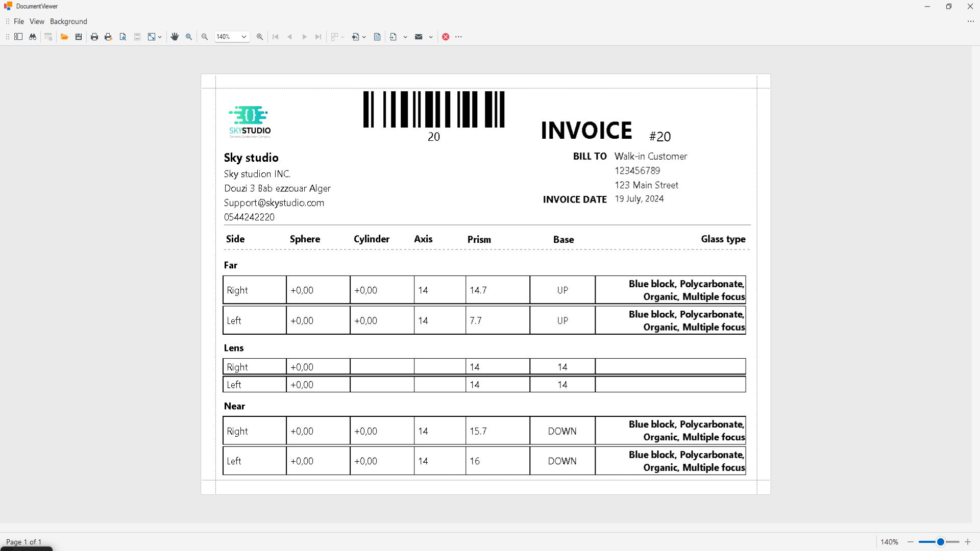Open a file with the folder icon
The image size is (980, 551).
[x=64, y=37]
